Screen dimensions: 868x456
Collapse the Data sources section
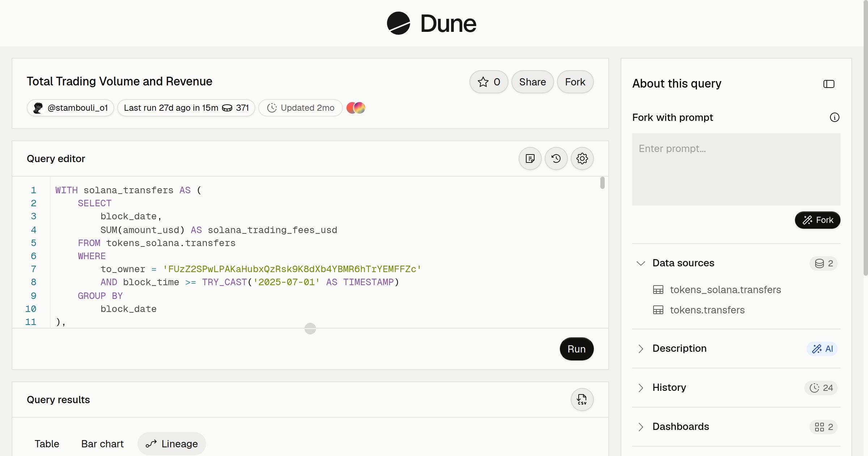coord(641,263)
